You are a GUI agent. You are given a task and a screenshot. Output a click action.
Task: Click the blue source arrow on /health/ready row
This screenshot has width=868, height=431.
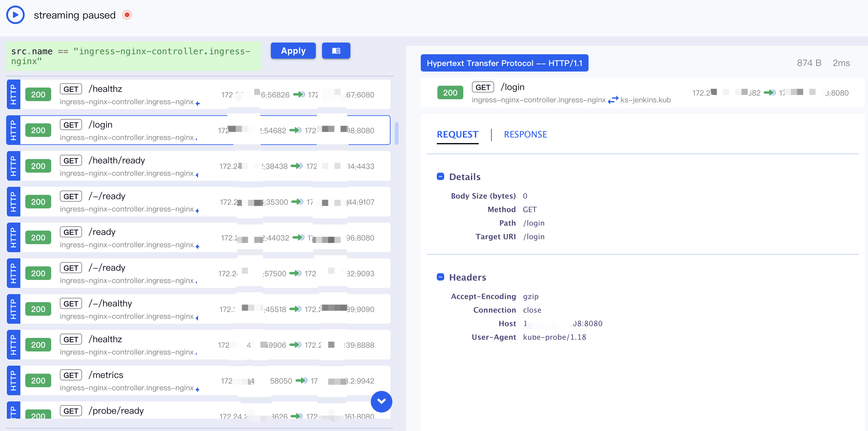pyautogui.click(x=197, y=175)
